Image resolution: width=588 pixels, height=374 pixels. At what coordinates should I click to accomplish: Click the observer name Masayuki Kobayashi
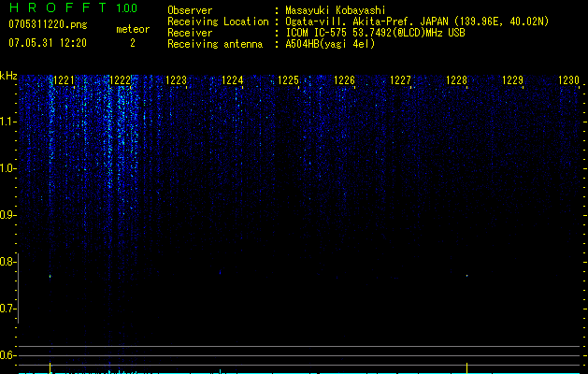[x=336, y=10]
